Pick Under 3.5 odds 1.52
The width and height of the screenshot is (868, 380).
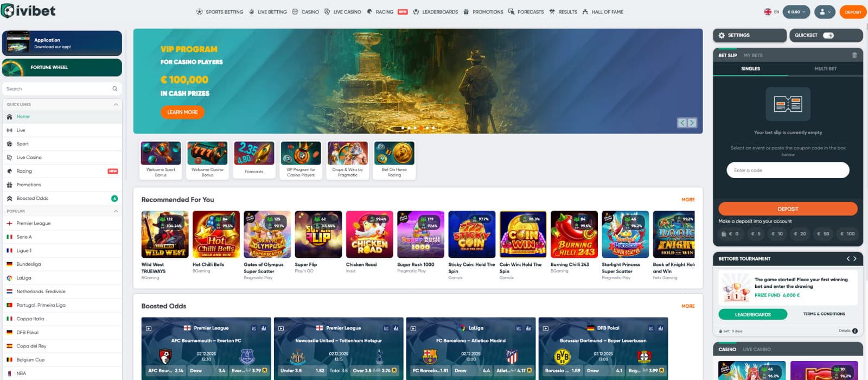(x=302, y=371)
